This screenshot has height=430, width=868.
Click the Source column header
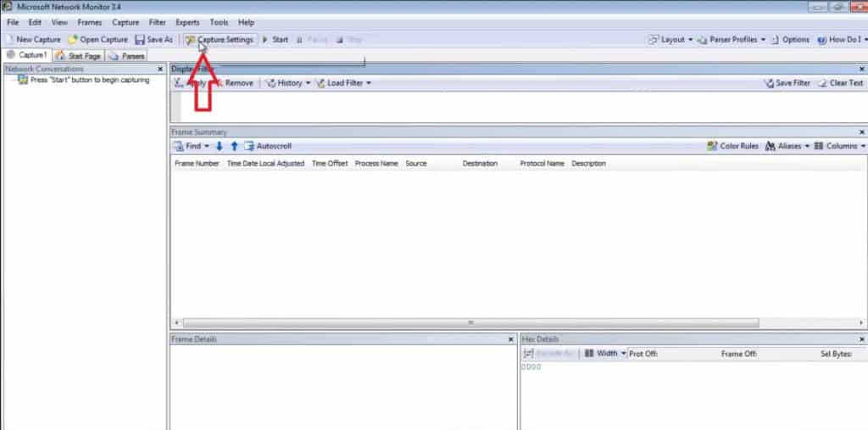point(416,164)
